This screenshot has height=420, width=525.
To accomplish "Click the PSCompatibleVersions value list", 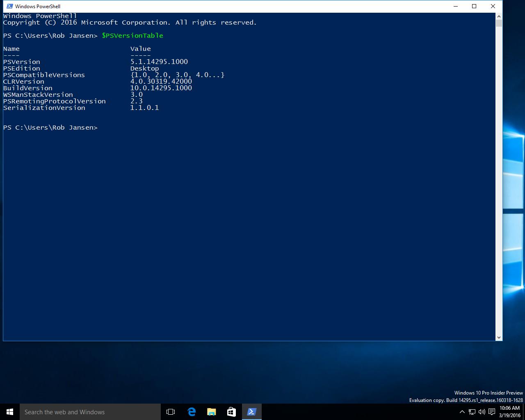I will point(178,75).
